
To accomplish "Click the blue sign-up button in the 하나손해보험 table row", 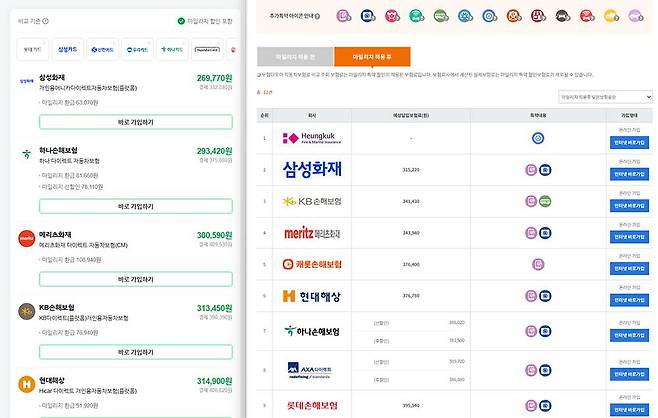I will (x=629, y=335).
